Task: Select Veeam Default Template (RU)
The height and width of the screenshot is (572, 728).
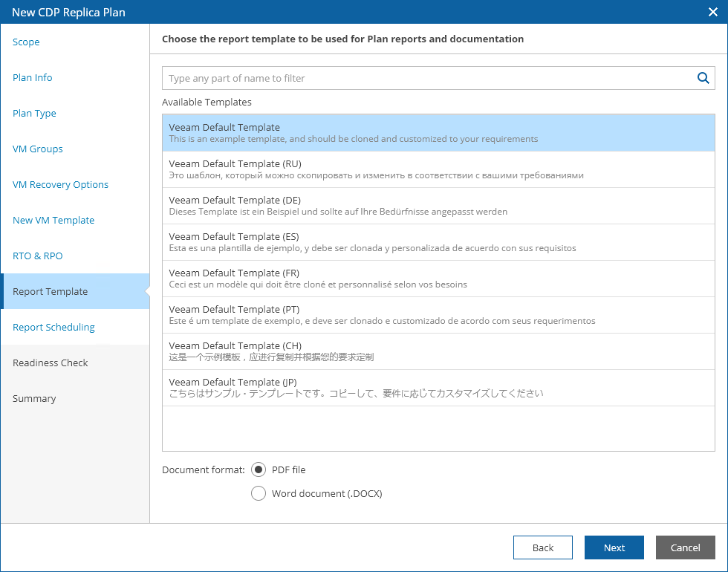Action: (438, 169)
